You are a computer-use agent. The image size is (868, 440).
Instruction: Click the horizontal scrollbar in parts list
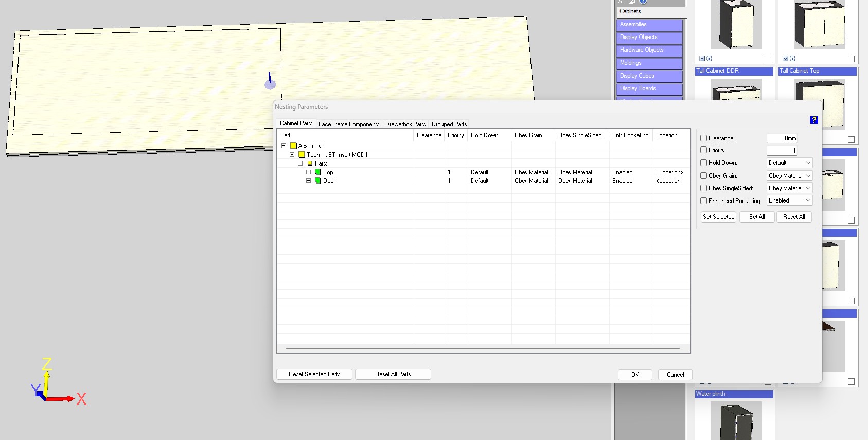[x=483, y=349]
